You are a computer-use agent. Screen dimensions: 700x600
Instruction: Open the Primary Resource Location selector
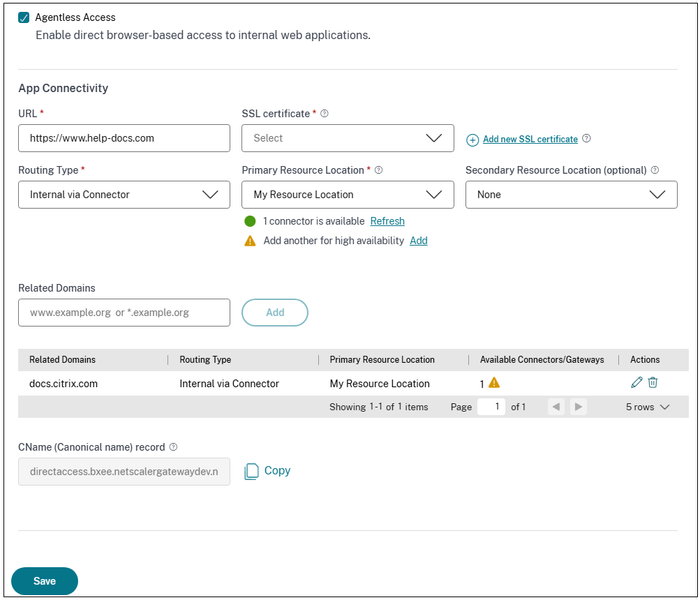pos(347,194)
